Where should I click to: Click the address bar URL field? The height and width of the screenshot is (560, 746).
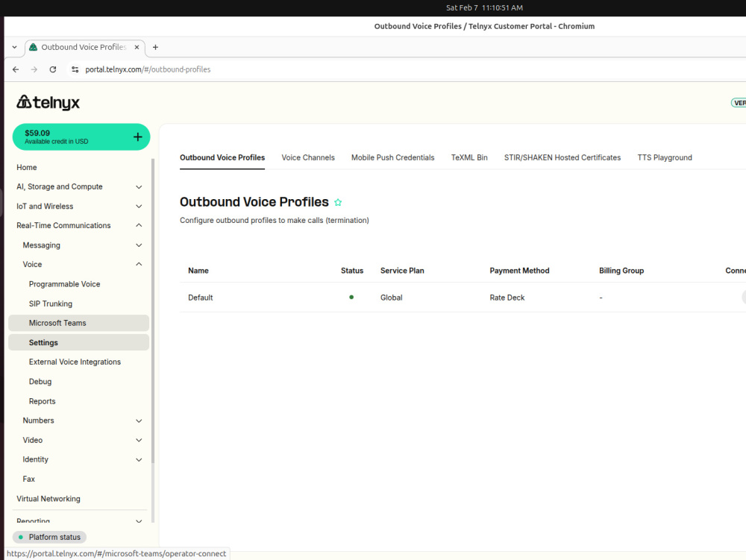148,69
